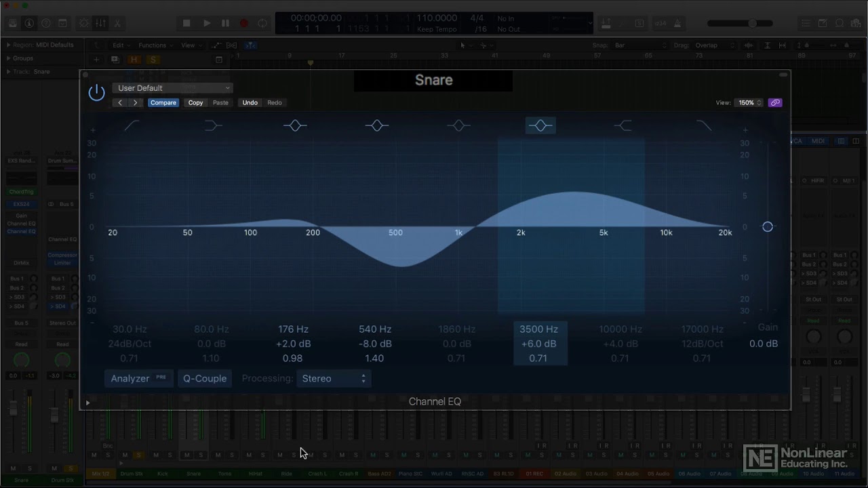Go to the previous preset arrow
The height and width of the screenshot is (488, 868).
(120, 102)
